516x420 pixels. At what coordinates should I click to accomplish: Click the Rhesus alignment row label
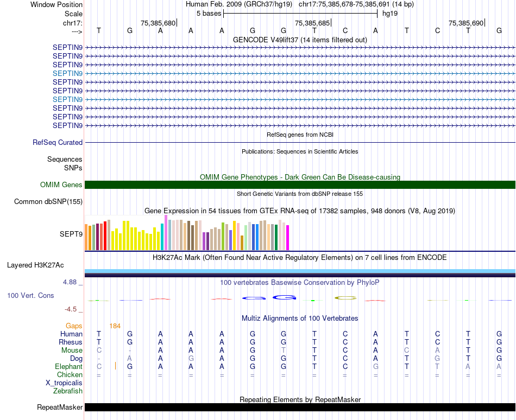(71, 342)
